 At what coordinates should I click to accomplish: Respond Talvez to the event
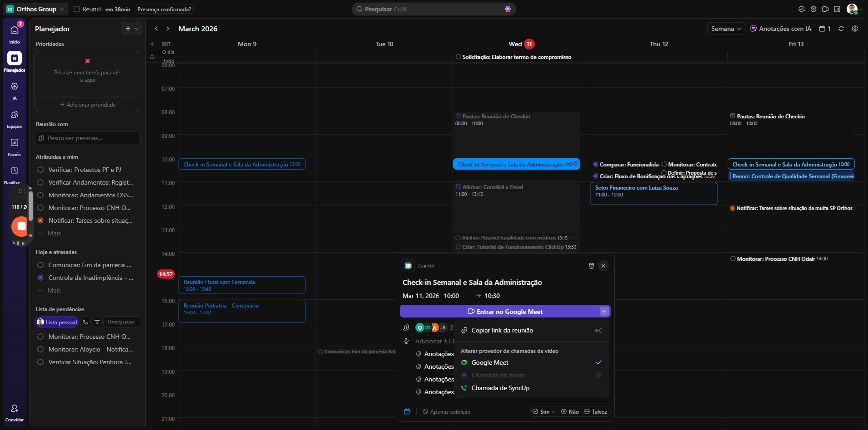point(596,411)
